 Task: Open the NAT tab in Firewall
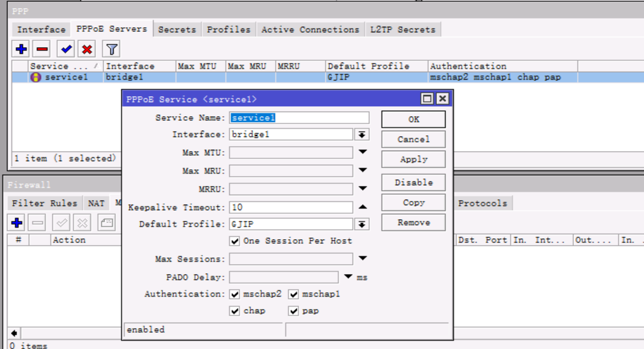pos(96,203)
